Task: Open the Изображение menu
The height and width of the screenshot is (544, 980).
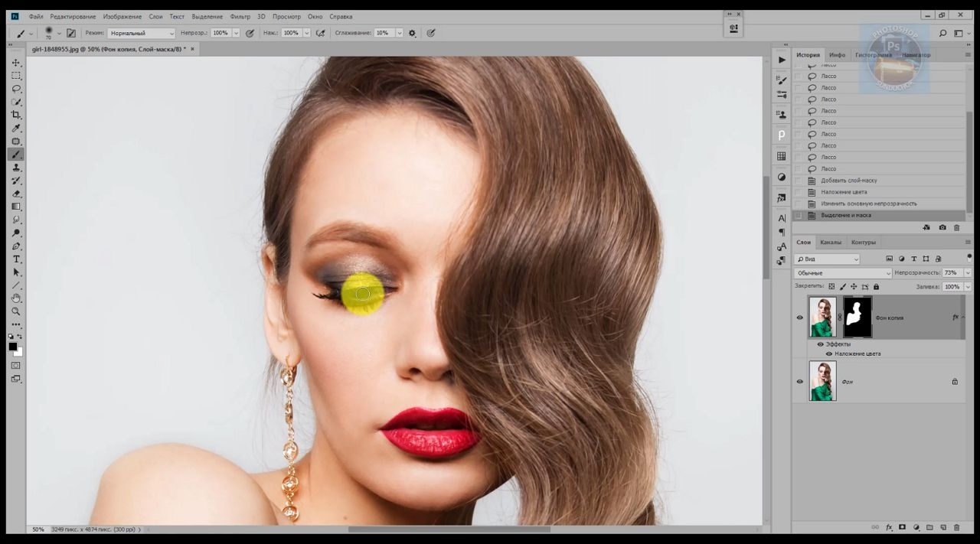Action: coord(121,16)
